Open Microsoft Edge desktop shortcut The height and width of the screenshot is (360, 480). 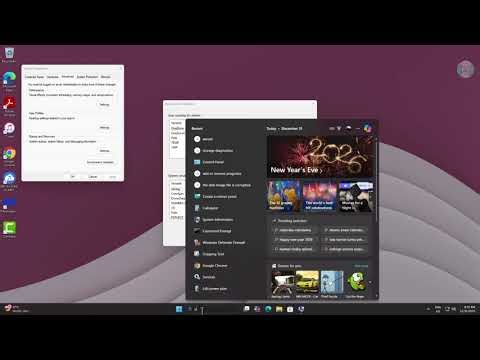9,81
